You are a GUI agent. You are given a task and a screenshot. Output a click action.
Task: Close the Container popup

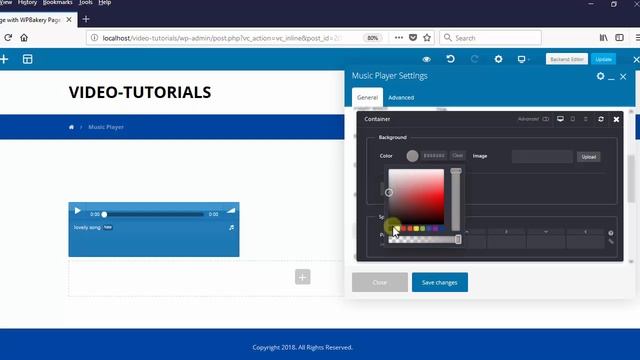point(616,119)
